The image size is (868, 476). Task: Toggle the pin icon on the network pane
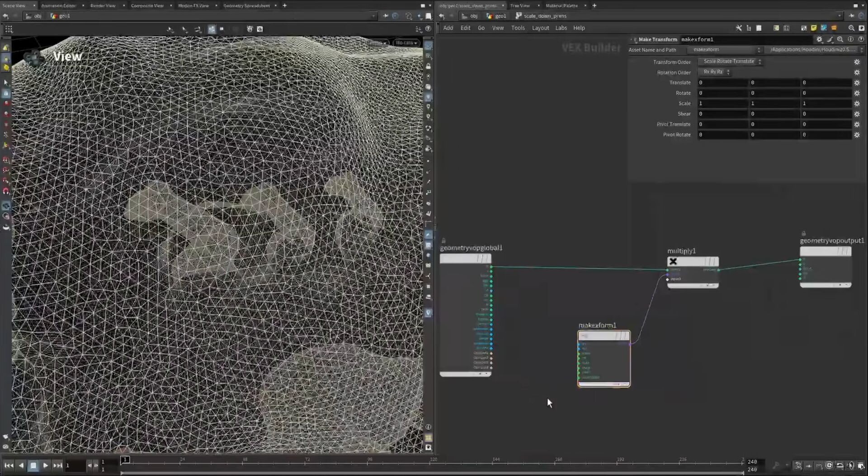coord(851,16)
